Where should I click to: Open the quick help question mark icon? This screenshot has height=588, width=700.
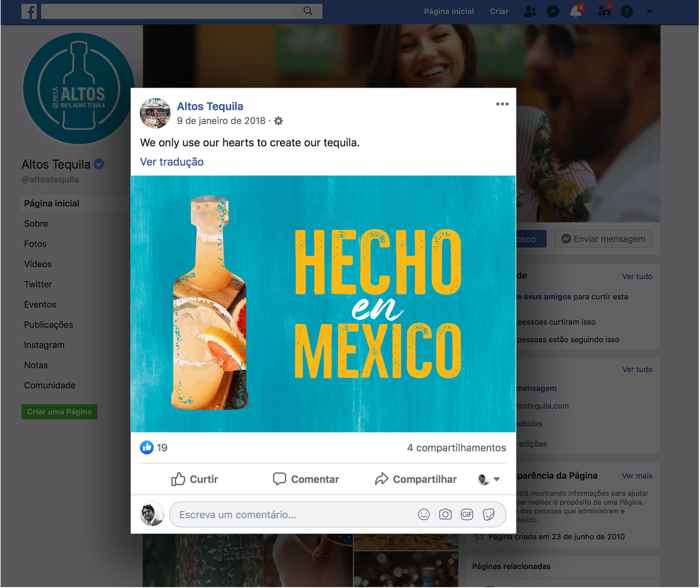pyautogui.click(x=627, y=12)
